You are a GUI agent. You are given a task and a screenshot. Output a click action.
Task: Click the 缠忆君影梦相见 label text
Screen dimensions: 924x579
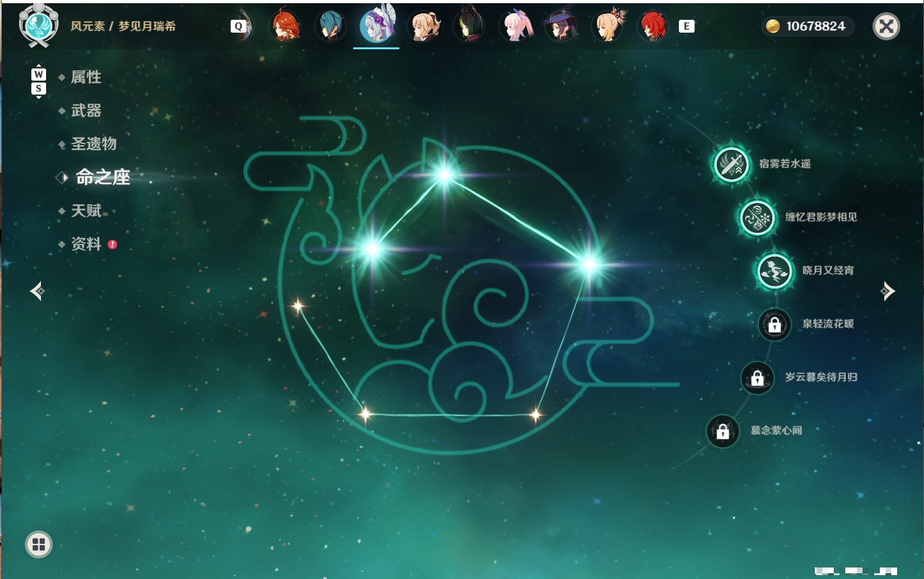click(x=821, y=217)
